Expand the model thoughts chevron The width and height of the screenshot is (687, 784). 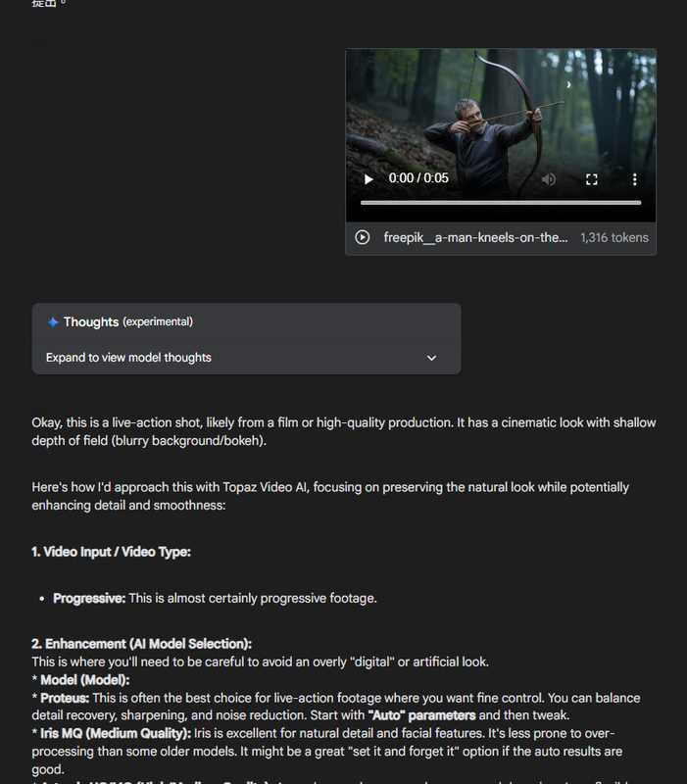[x=431, y=358]
